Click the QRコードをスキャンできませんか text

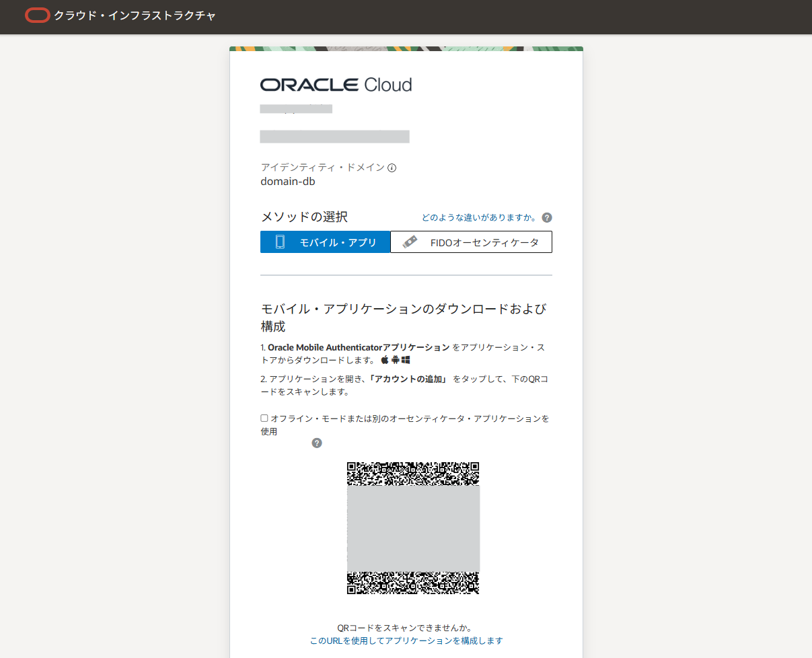click(x=406, y=626)
